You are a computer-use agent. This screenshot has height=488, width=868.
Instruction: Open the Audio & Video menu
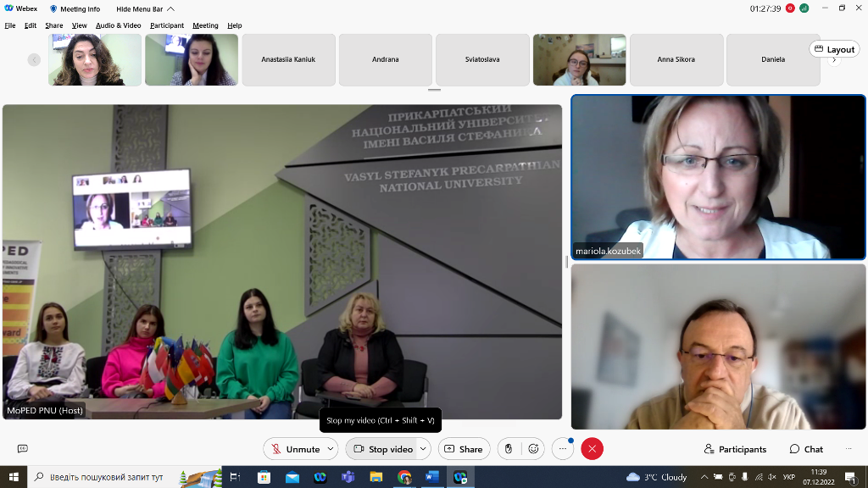point(118,25)
